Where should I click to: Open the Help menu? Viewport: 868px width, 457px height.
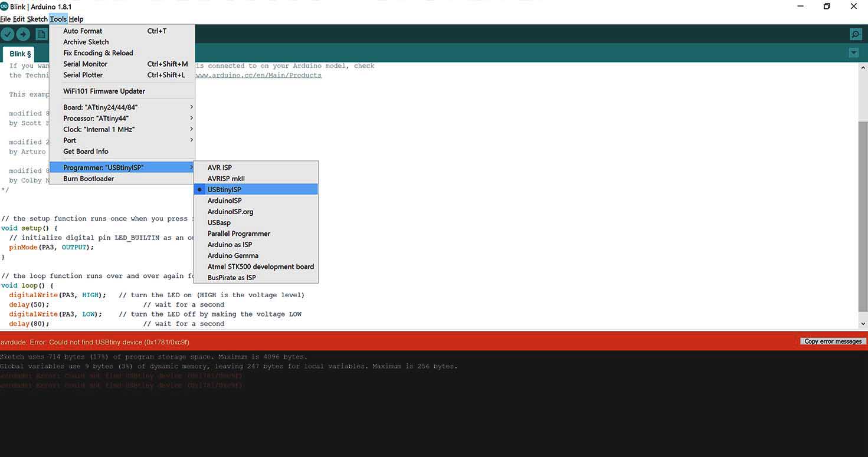pyautogui.click(x=76, y=19)
